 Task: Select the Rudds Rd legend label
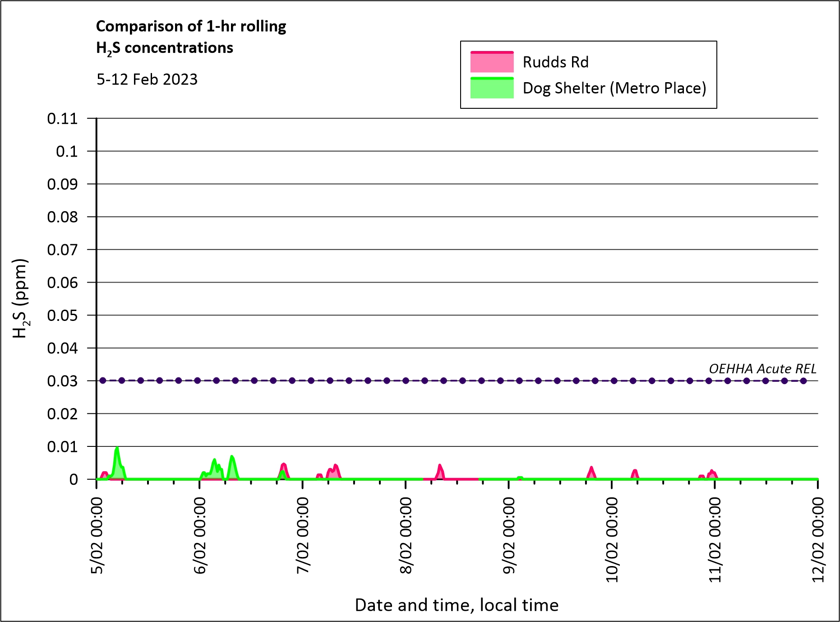click(x=555, y=62)
